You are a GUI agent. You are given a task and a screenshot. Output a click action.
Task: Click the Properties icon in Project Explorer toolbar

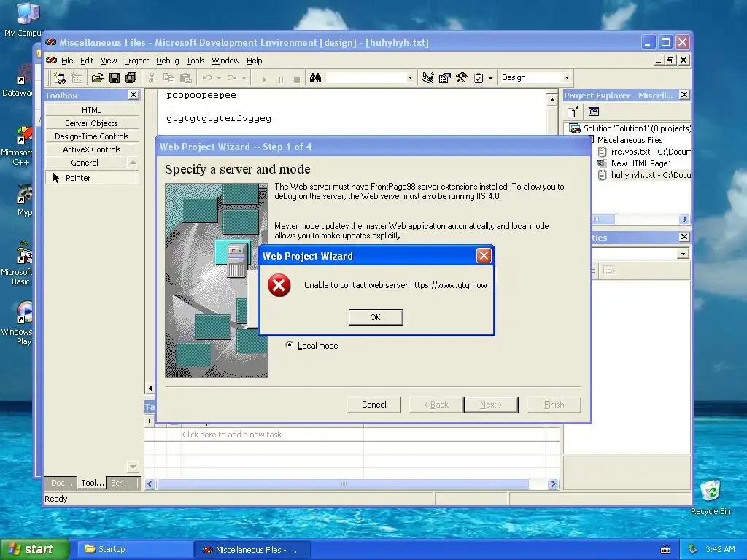pos(594,112)
